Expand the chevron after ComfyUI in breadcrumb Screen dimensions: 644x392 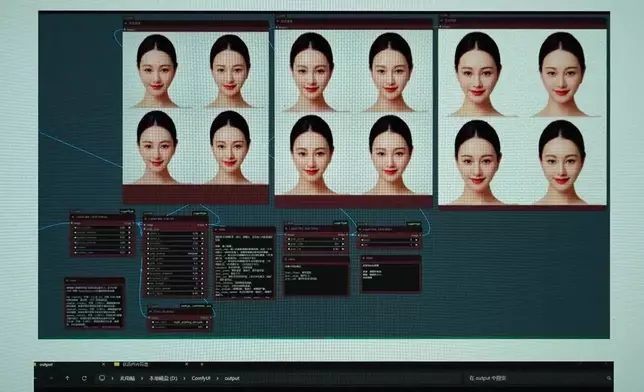coord(217,378)
